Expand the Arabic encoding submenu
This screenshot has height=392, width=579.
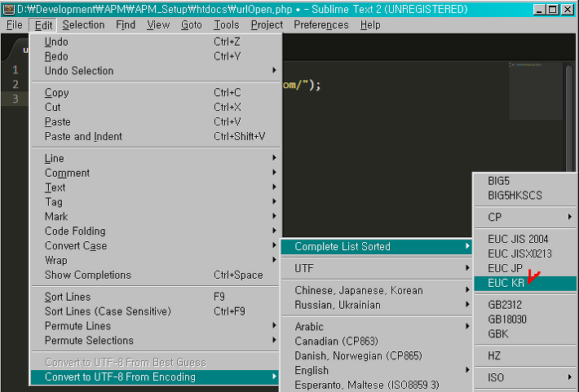tap(377, 326)
